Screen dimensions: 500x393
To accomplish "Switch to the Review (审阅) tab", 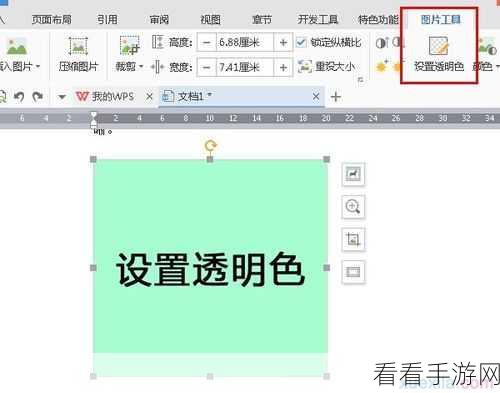I will pos(159,20).
